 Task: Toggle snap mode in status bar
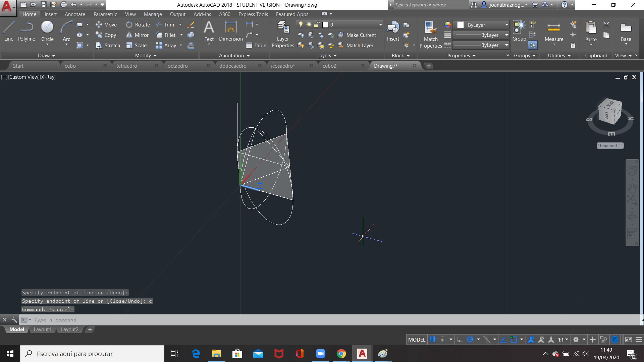click(443, 340)
